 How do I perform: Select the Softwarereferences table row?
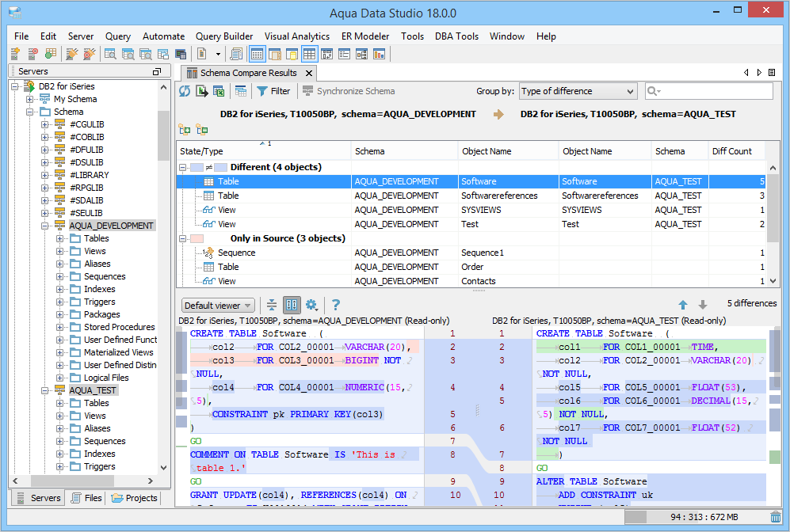point(471,196)
